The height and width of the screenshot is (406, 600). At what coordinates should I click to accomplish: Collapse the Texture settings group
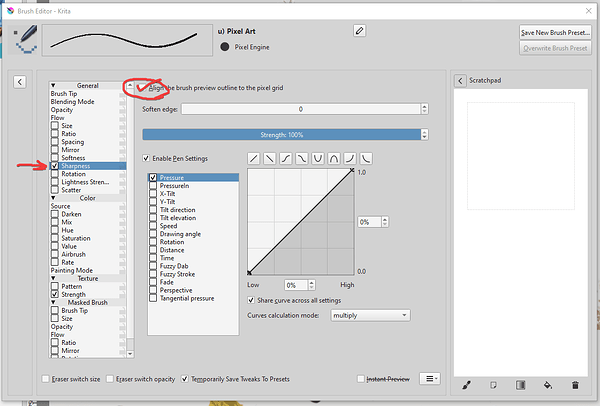point(53,278)
